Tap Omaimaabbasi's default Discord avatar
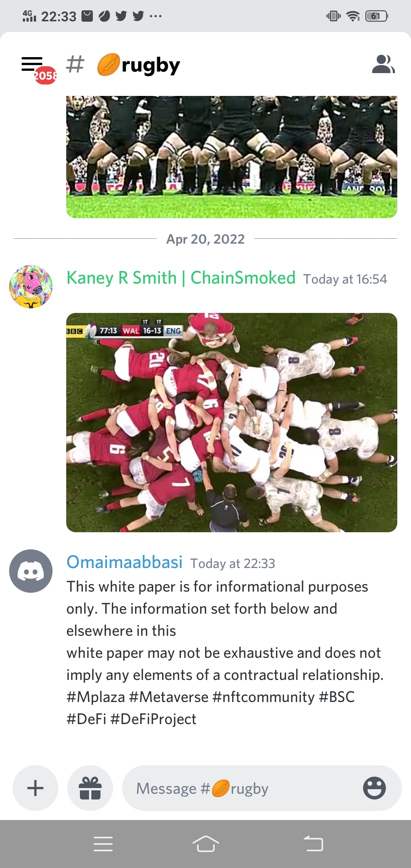Image resolution: width=411 pixels, height=868 pixels. tap(31, 571)
